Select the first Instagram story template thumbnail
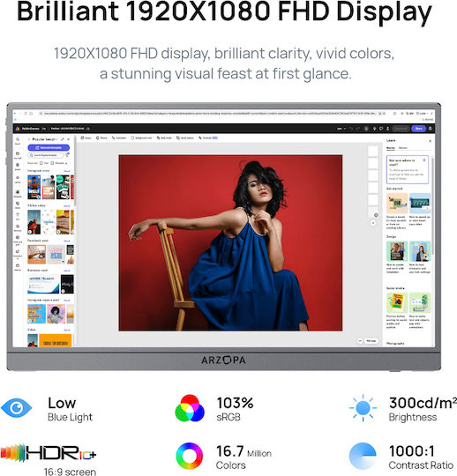Viewport: 457px width, 476px height. [x=34, y=187]
